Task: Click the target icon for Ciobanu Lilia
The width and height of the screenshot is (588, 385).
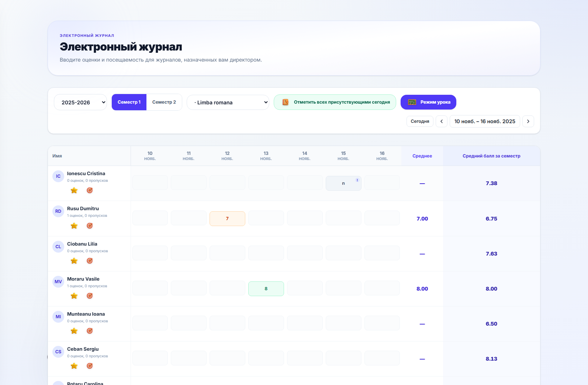Action: (90, 261)
